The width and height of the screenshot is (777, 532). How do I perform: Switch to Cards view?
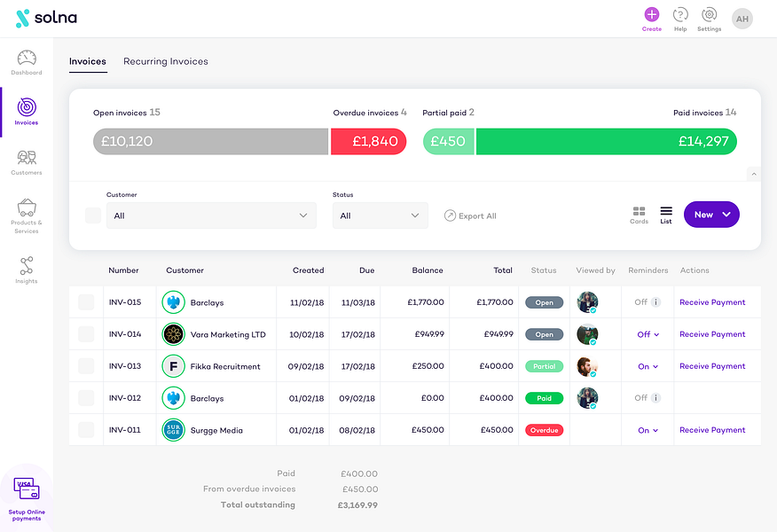point(639,215)
